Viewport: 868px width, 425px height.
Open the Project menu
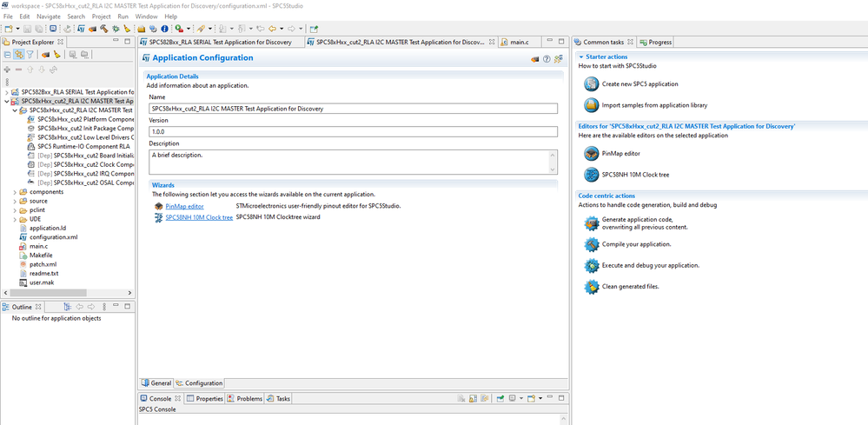[x=102, y=17]
